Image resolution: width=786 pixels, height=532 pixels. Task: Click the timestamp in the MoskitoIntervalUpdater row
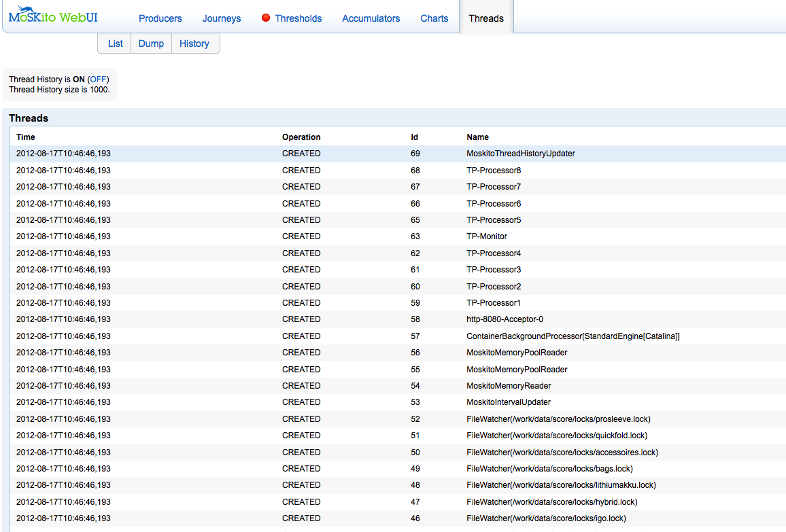point(63,402)
